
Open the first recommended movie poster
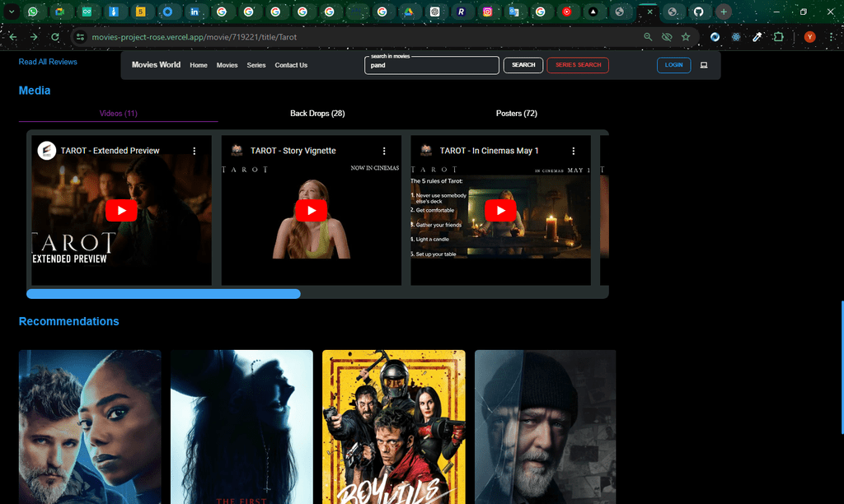[90, 427]
